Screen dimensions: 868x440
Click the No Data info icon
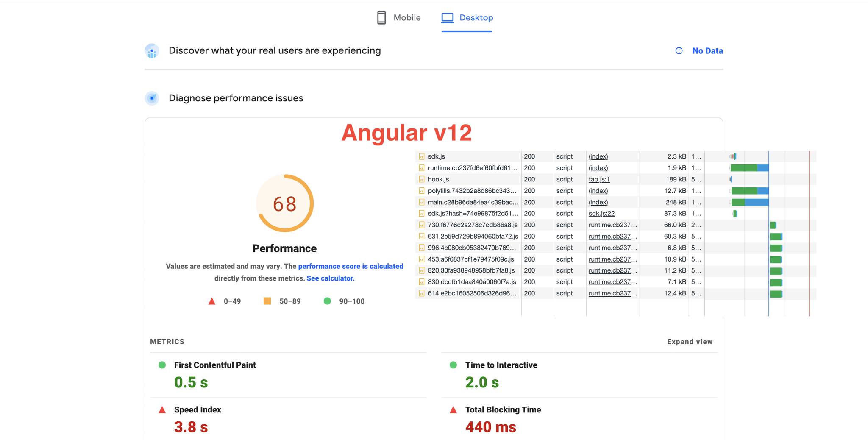679,51
